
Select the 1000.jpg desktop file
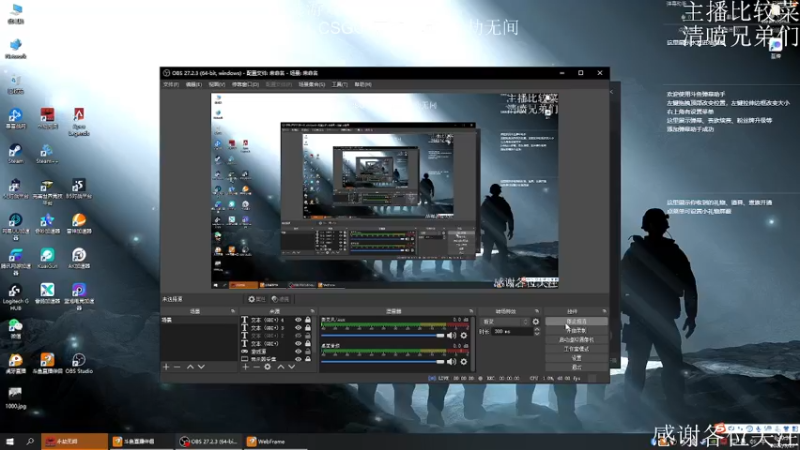(15, 398)
